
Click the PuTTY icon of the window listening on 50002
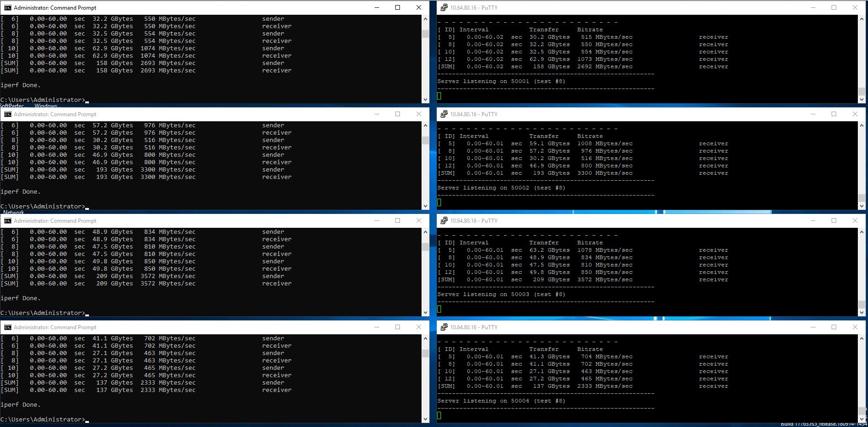tap(444, 114)
